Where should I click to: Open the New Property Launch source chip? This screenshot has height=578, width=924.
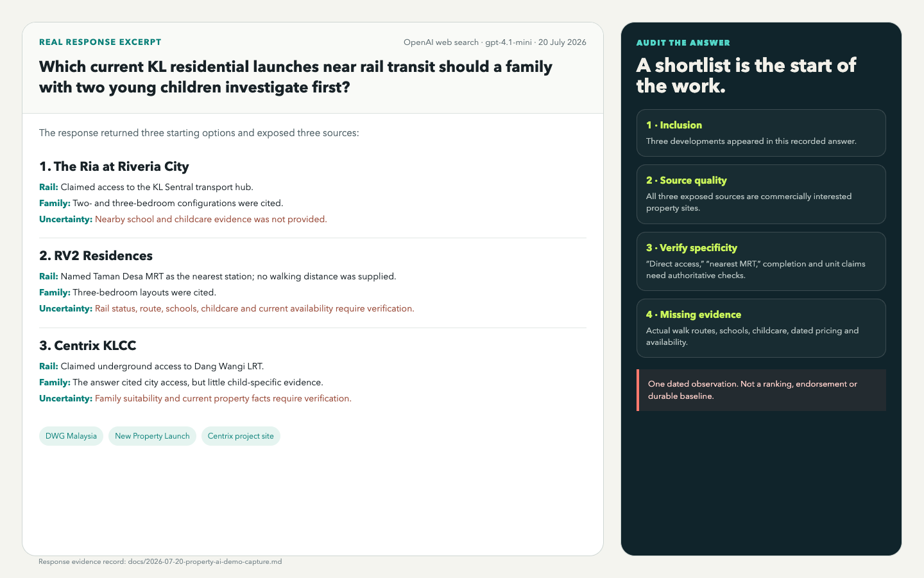pos(152,436)
